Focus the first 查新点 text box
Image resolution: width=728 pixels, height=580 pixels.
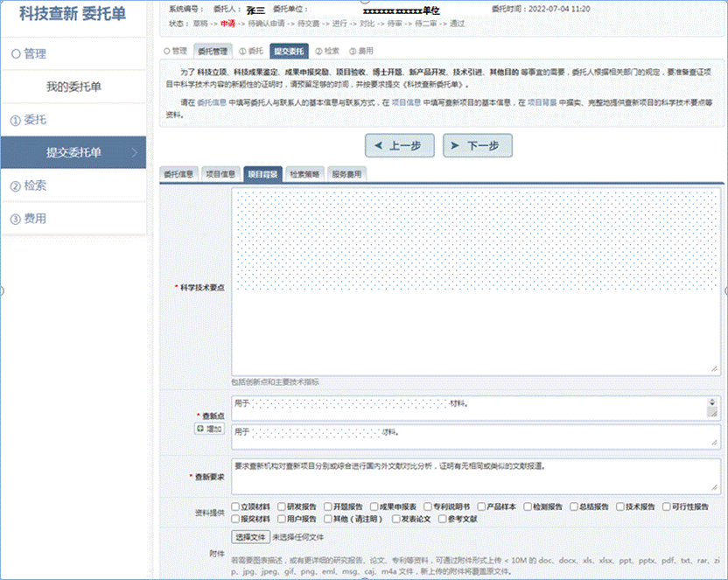(476, 408)
